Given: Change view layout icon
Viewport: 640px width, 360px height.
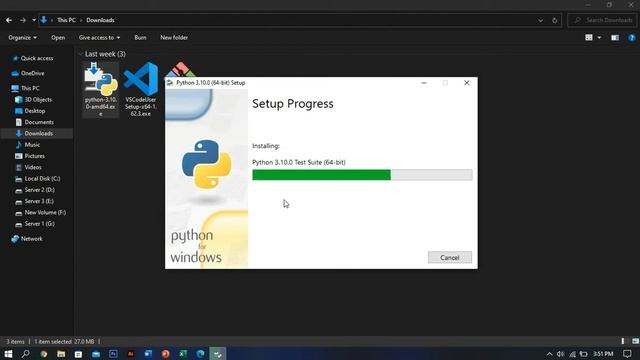Looking at the screenshot, I should (x=589, y=38).
